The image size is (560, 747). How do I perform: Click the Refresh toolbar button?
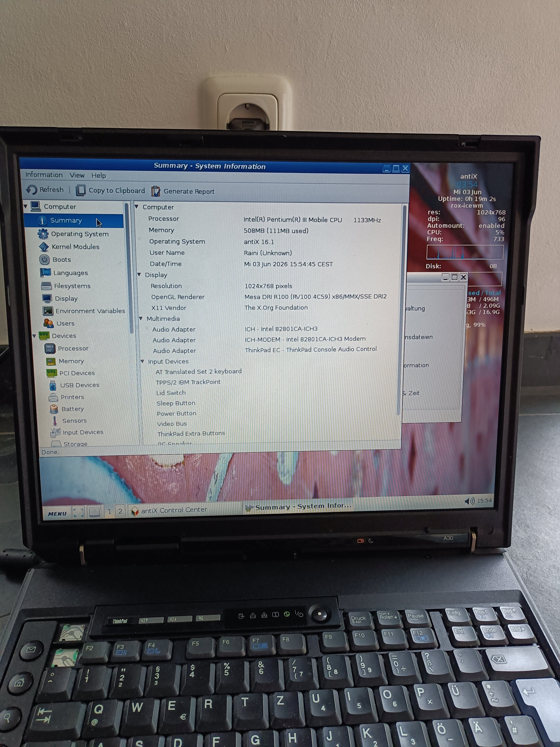click(x=45, y=190)
